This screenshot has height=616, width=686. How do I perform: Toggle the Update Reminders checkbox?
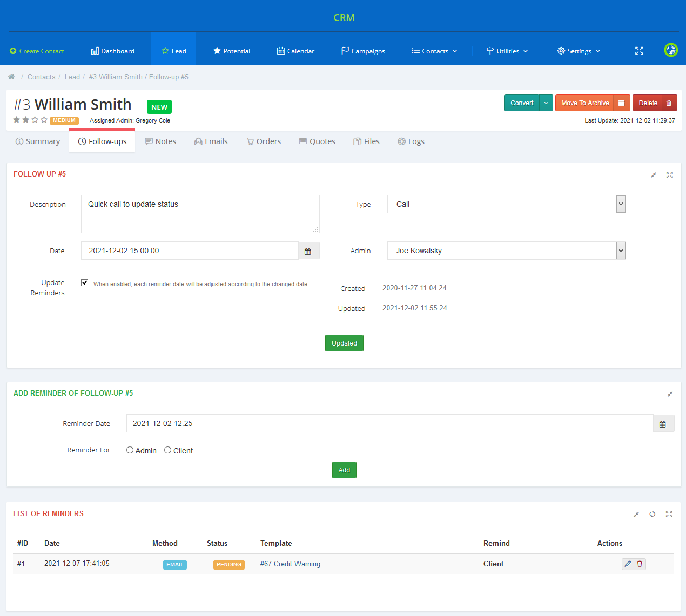(x=85, y=283)
